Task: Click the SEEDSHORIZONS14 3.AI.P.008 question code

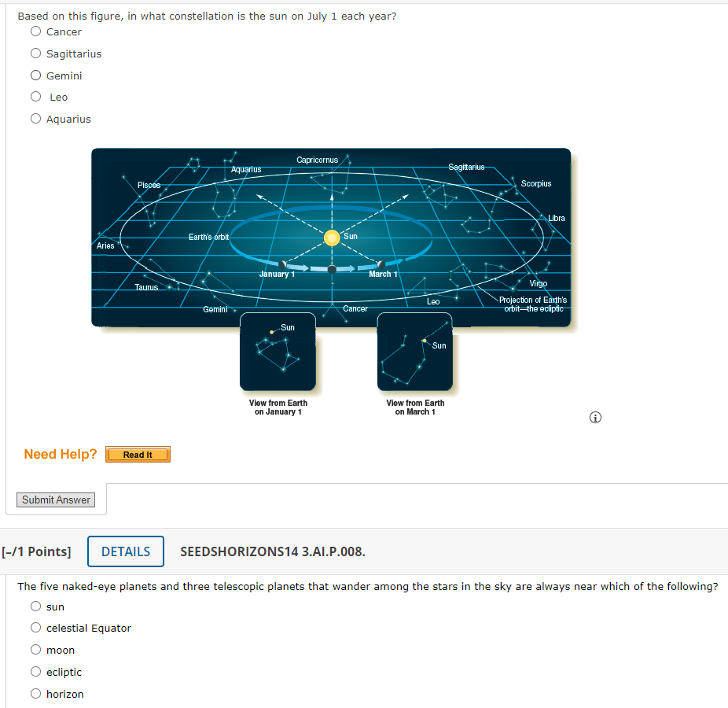Action: click(x=273, y=551)
